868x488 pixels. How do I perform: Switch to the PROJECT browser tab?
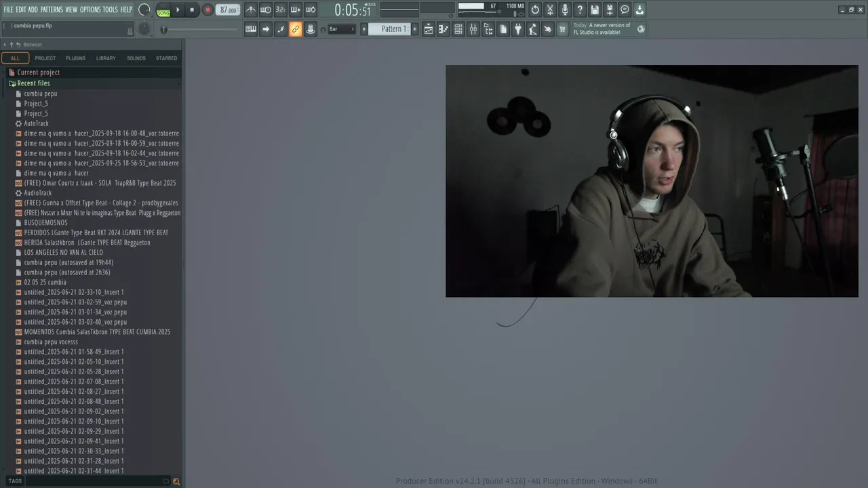coord(45,58)
